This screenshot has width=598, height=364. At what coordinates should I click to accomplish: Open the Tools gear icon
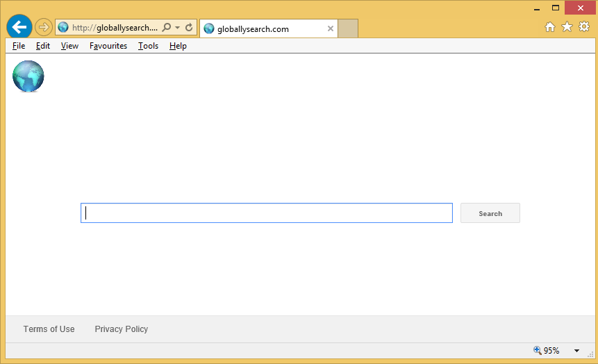click(x=584, y=27)
